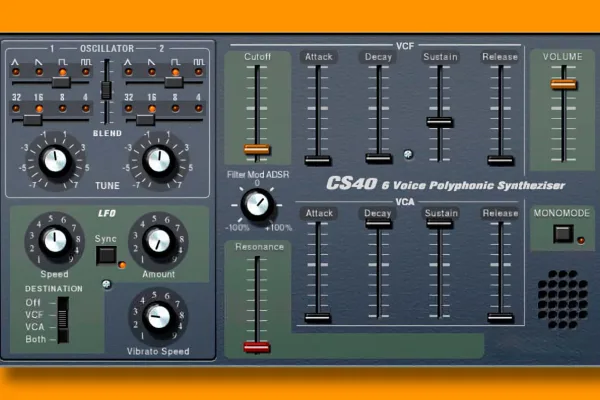This screenshot has width=600, height=400.
Task: Toggle the Monomode button
Action: (563, 233)
